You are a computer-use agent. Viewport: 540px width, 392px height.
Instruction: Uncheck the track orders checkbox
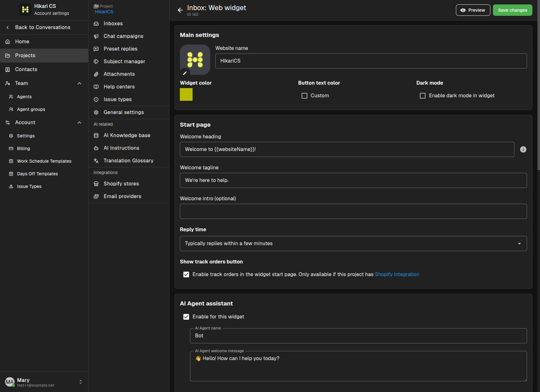coord(186,274)
